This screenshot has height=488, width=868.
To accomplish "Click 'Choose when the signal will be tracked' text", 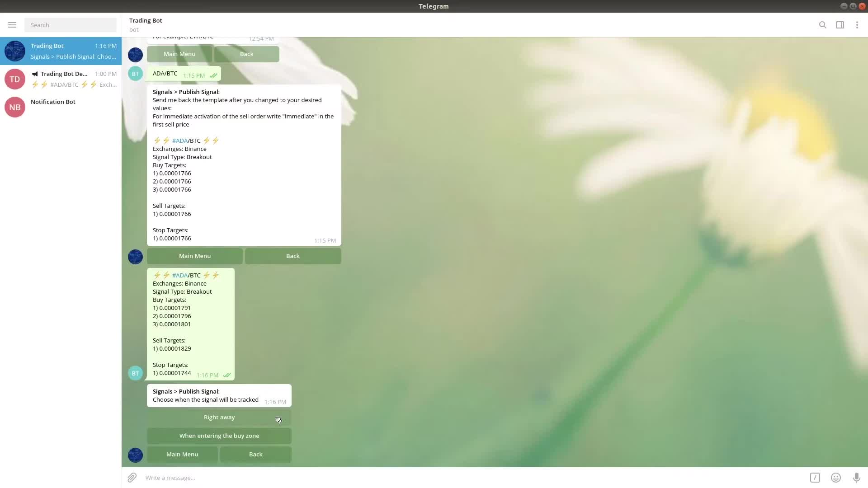I will pos(206,399).
